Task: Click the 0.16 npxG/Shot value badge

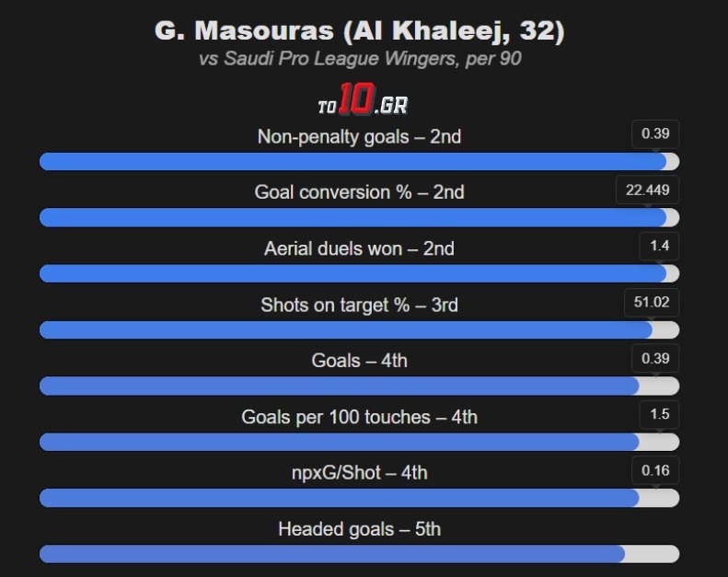Action: (655, 471)
